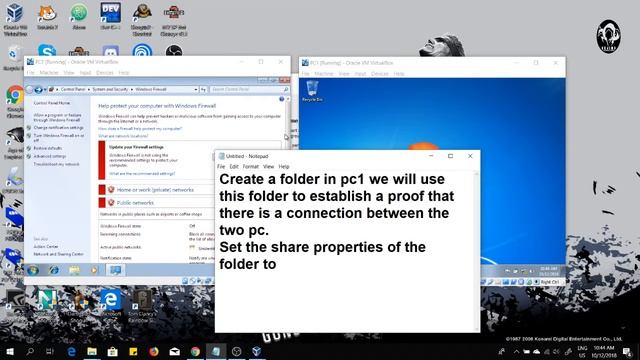Open Tom Clancy's Rainbow Six desktop shortcut
Image resolution: width=640 pixels, height=360 pixels.
[142, 306]
